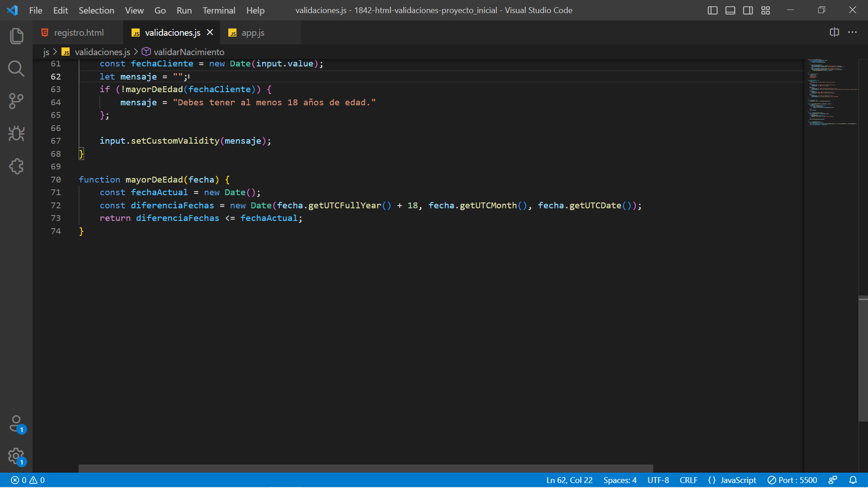Open the Help menu

click(x=255, y=10)
